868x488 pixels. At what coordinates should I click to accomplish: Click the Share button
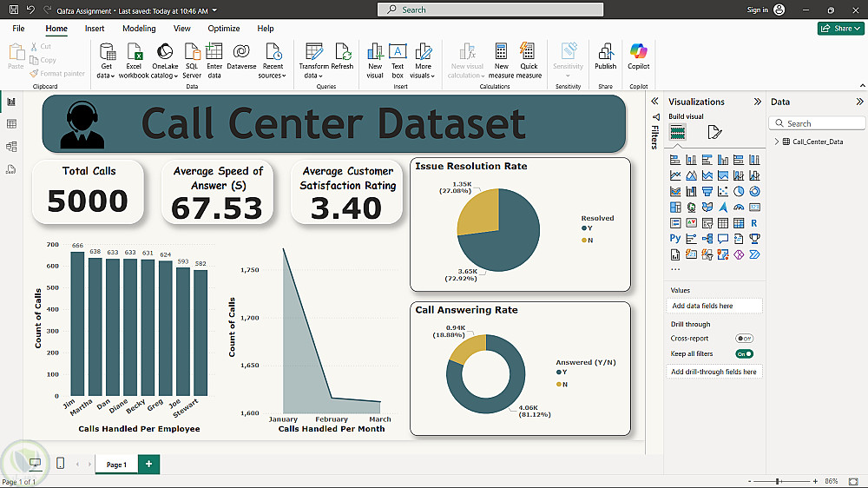click(x=840, y=29)
